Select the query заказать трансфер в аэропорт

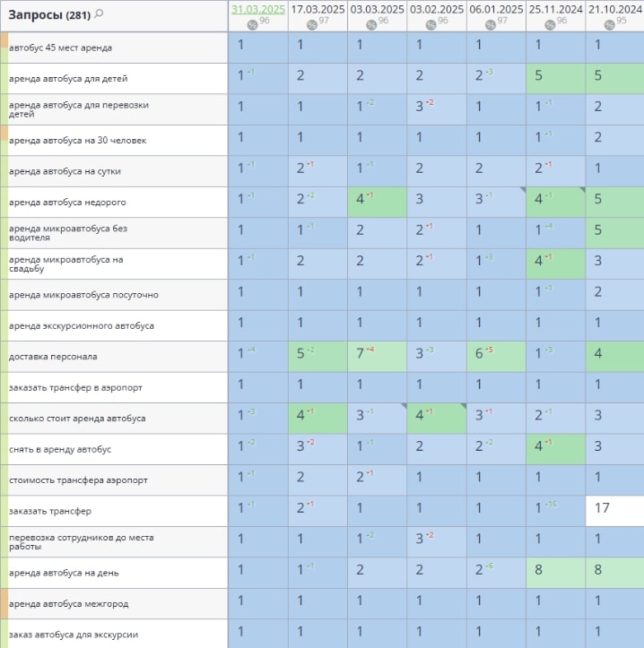(75, 387)
